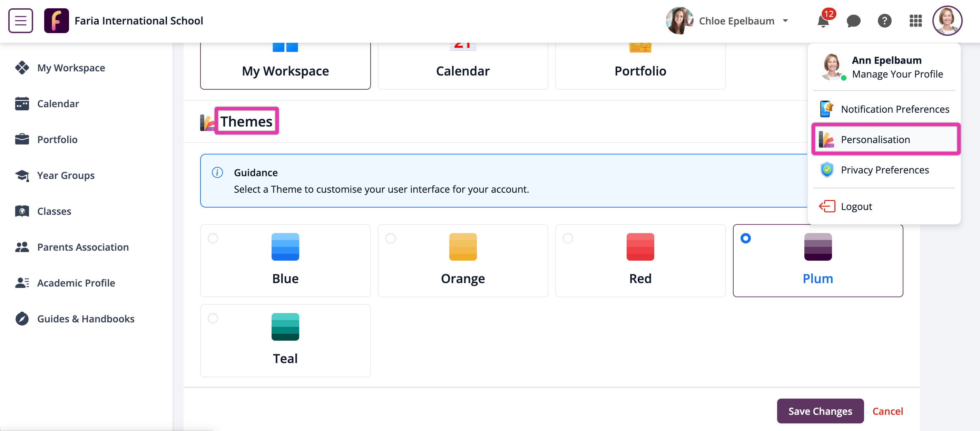Image resolution: width=980 pixels, height=431 pixels.
Task: Open the hamburger sidebar menu
Action: [21, 21]
